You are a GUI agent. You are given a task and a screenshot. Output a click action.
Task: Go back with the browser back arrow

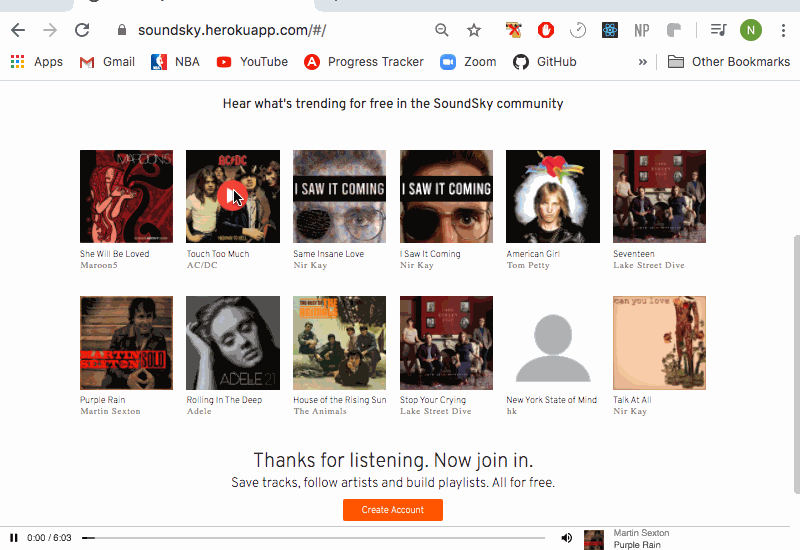pos(18,30)
